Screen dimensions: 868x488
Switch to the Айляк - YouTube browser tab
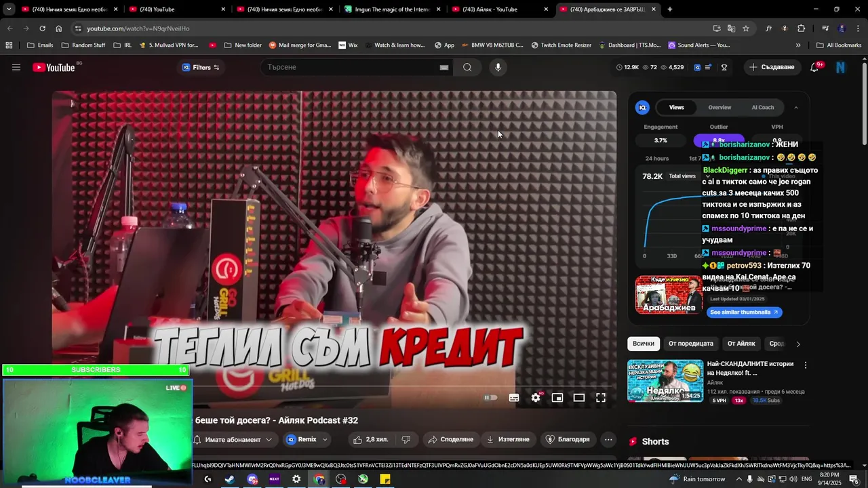500,9
